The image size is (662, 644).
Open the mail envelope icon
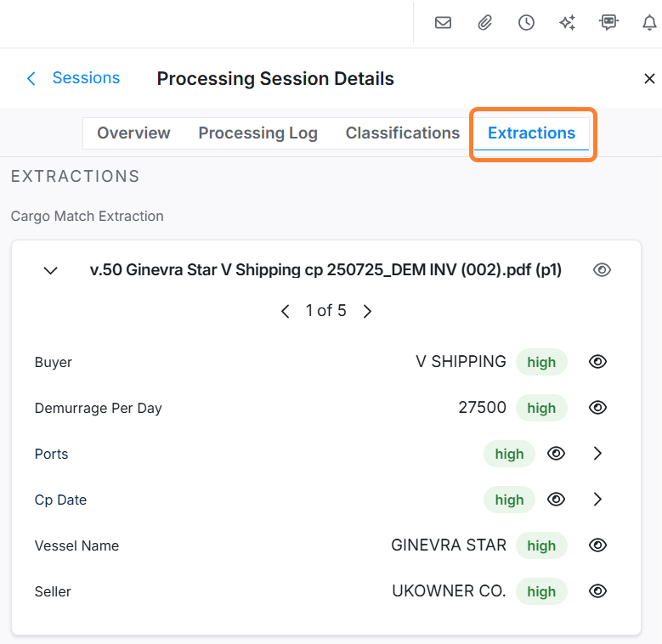click(x=443, y=23)
